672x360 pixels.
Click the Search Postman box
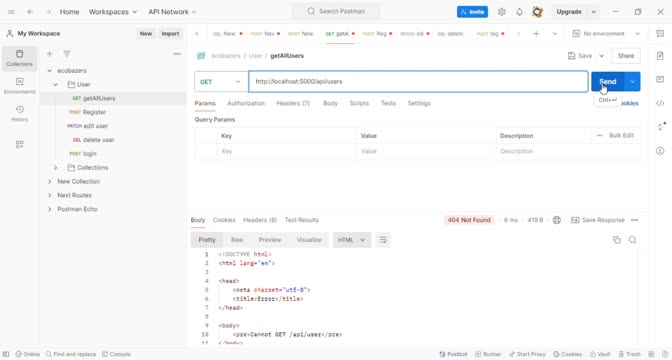336,12
